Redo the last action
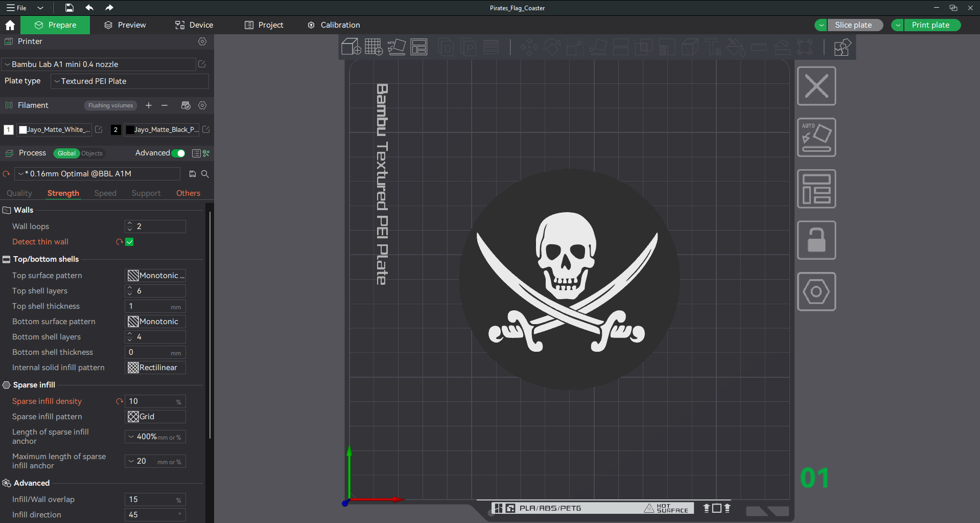Image resolution: width=980 pixels, height=523 pixels. 109,8
